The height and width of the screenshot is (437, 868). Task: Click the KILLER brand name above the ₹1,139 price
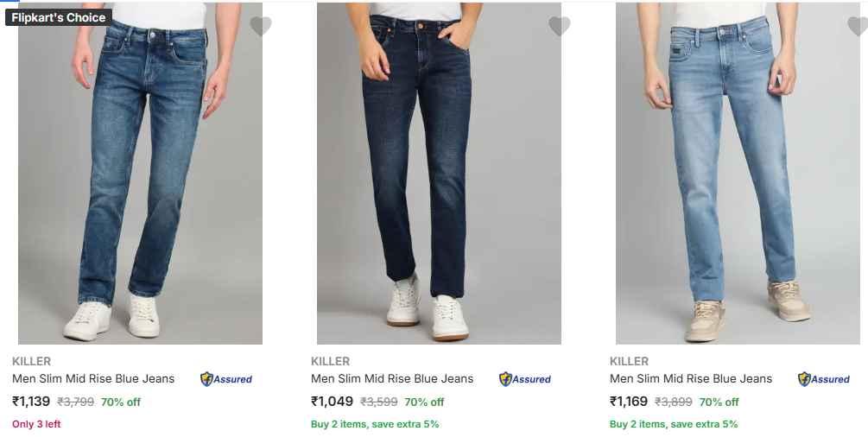click(32, 361)
